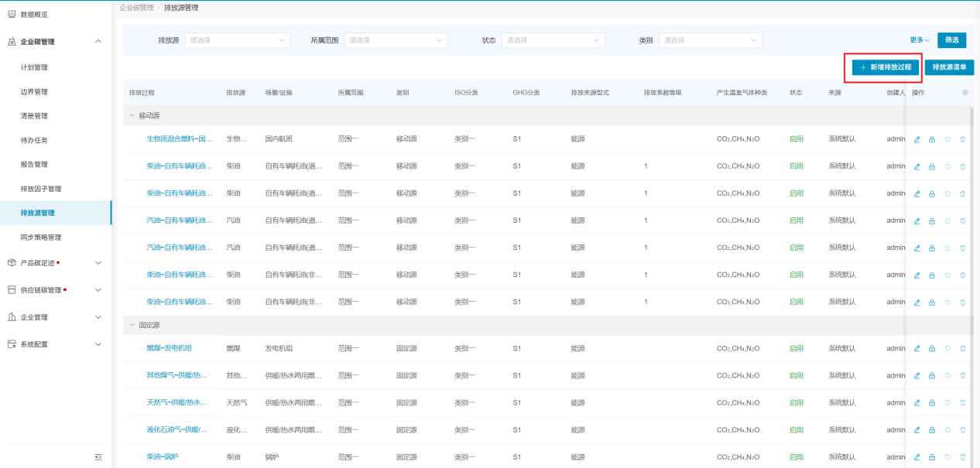Collapse the 移动源 table group
The height and width of the screenshot is (468, 980).
132,116
